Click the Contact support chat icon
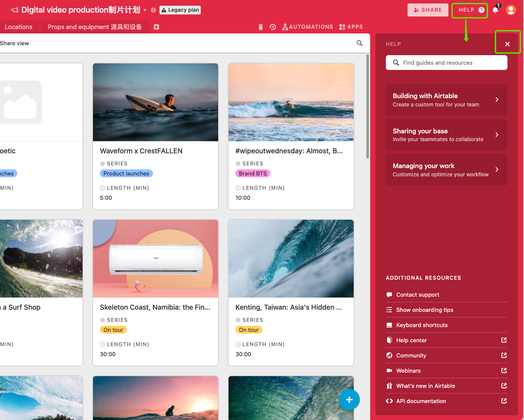 pos(389,294)
